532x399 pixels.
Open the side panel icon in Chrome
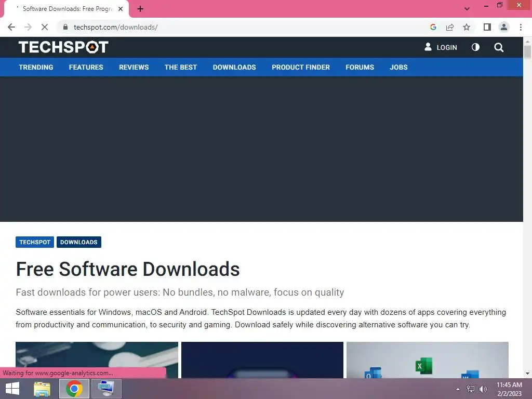487,27
